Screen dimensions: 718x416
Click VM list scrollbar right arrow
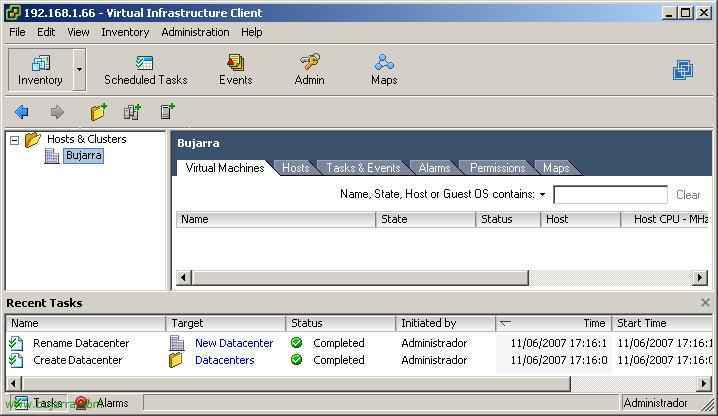pos(700,278)
